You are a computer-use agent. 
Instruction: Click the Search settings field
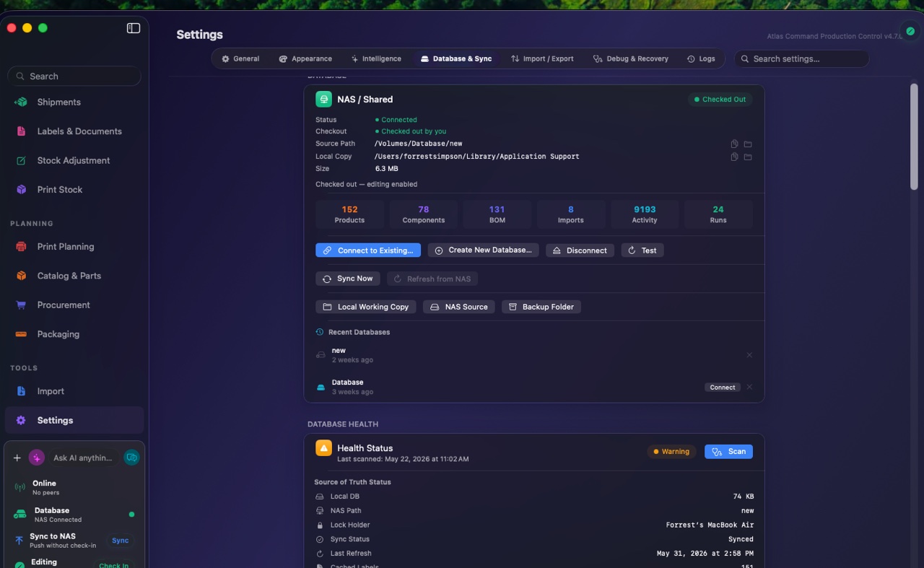802,58
